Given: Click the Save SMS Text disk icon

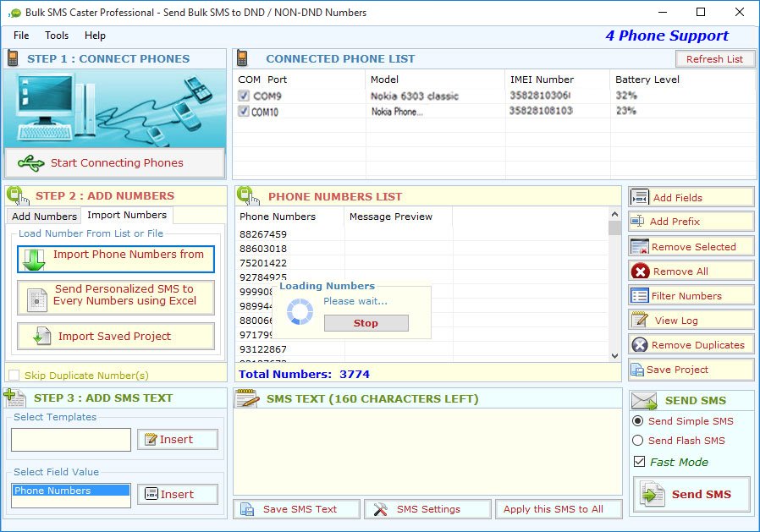Looking at the screenshot, I should tap(247, 509).
